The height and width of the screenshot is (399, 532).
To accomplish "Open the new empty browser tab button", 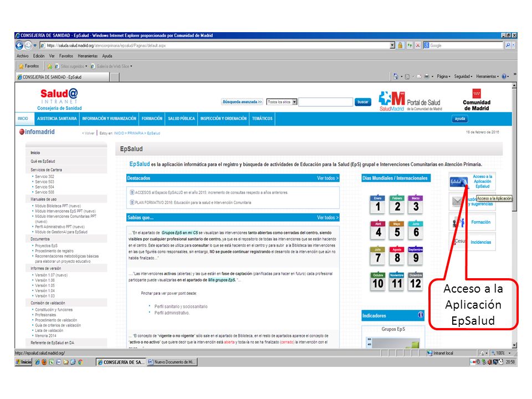I will [115, 77].
